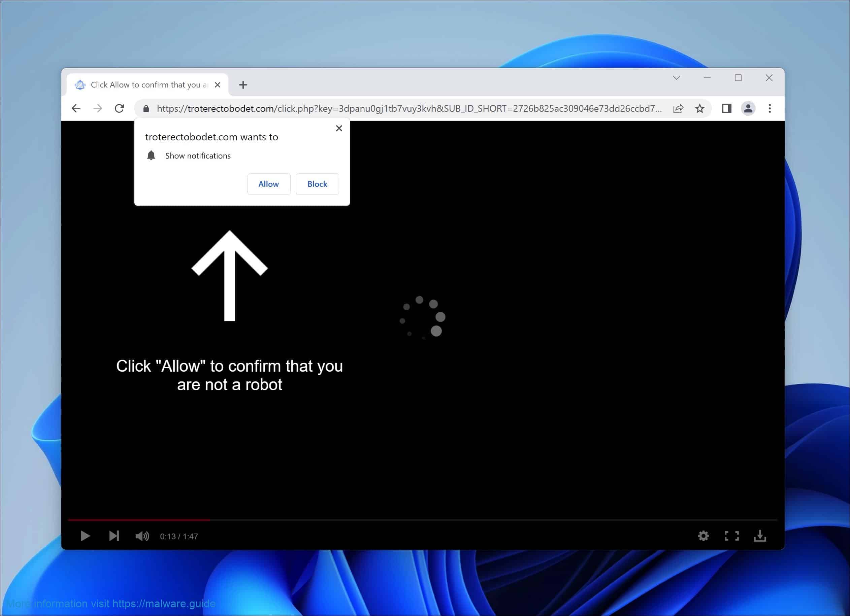Open the browser side panel icon
Screen dimensions: 850x616
point(727,109)
